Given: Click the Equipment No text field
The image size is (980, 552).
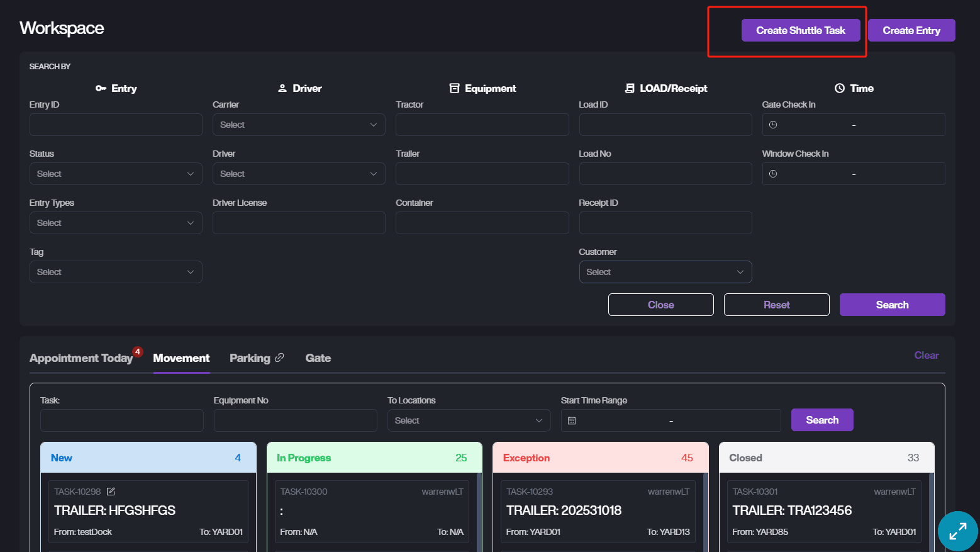Looking at the screenshot, I should click(295, 420).
